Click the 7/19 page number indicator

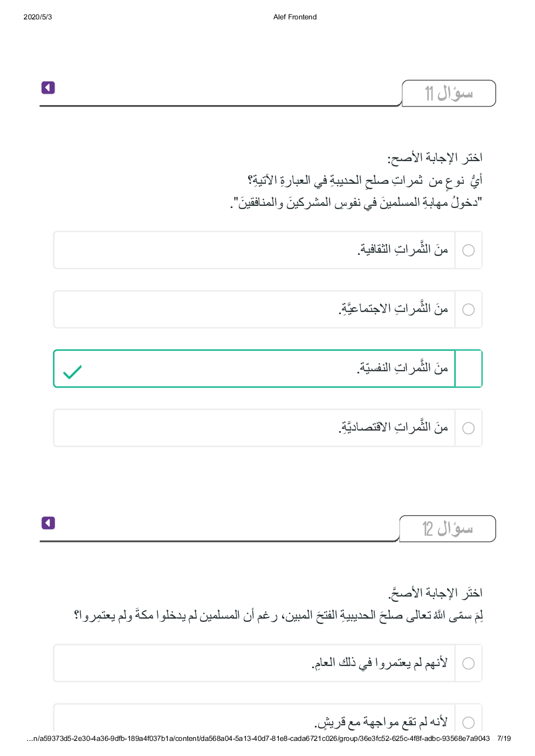pos(504,739)
